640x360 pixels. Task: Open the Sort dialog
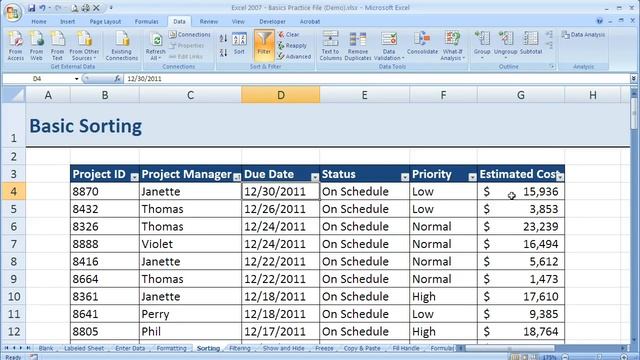point(239,44)
